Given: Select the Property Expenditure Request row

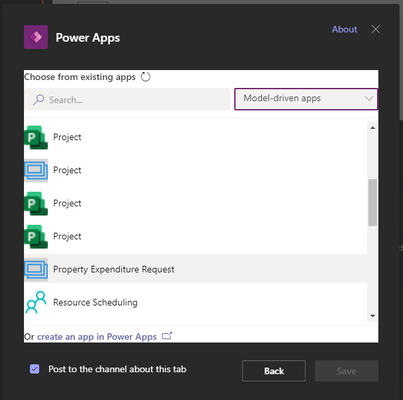Looking at the screenshot, I should pyautogui.click(x=195, y=269).
